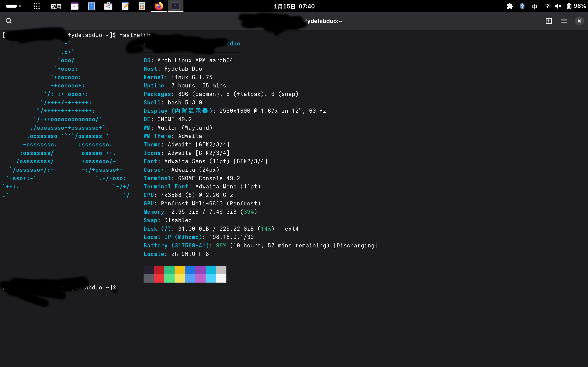Click the GPU: Panfrost Mali-G610 line
This screenshot has height=367, width=588.
click(202, 203)
